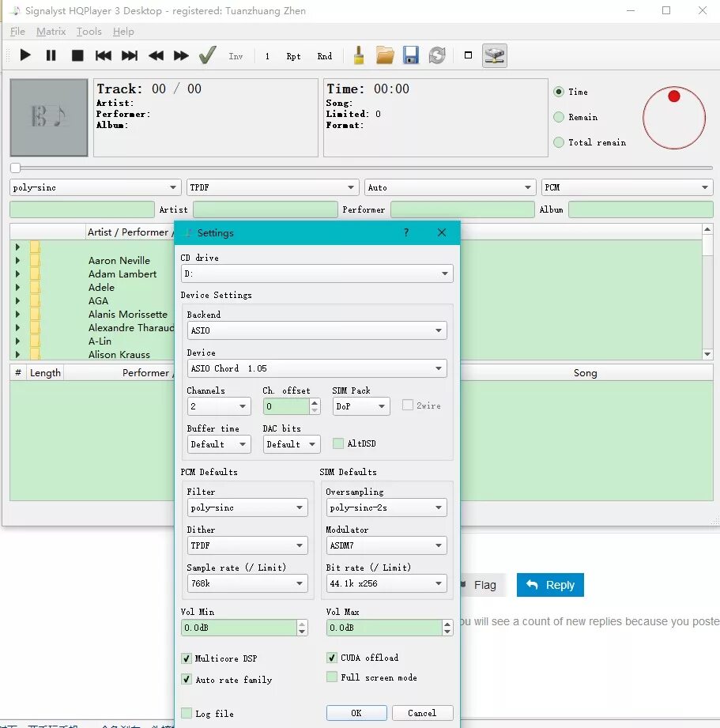Open the Tools menu
This screenshot has width=720, height=728.
(x=89, y=32)
